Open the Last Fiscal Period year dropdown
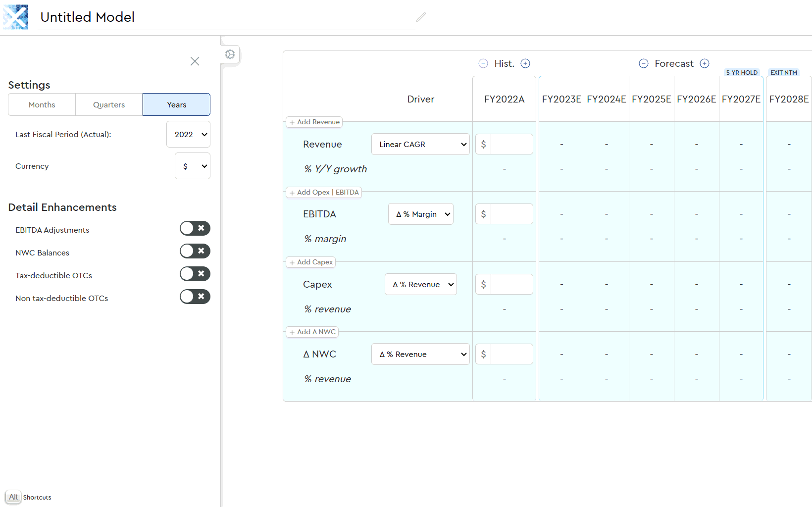The image size is (812, 507). tap(188, 134)
